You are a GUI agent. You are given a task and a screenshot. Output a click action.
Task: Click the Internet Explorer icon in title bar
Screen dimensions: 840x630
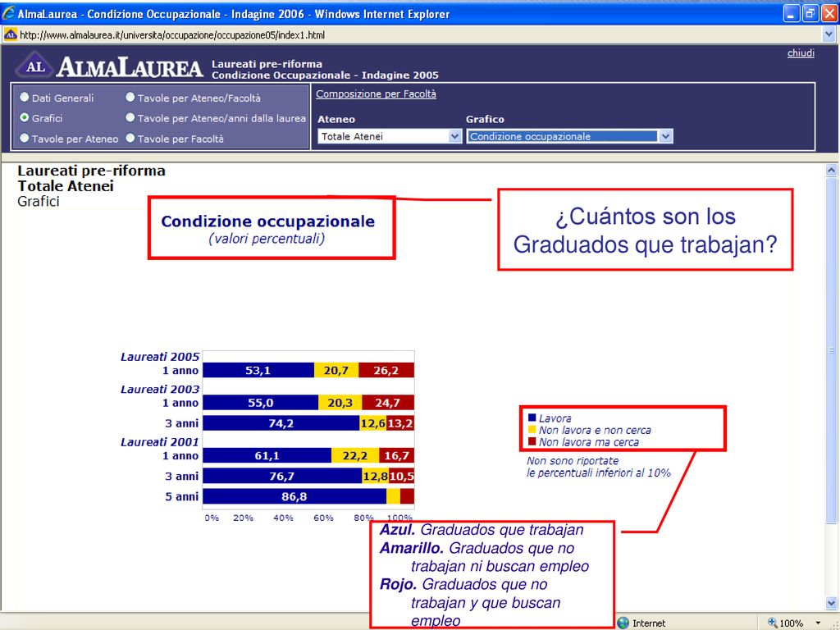[8, 13]
